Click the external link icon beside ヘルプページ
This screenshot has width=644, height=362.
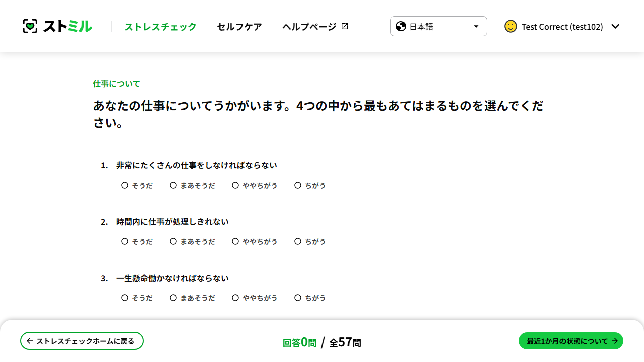344,26
